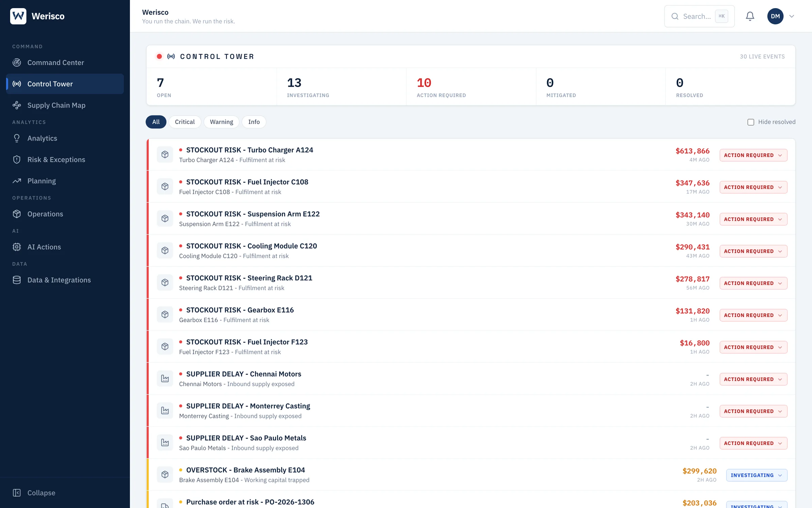The width and height of the screenshot is (812, 508).
Task: Click the 30 Live Events label
Action: point(762,57)
